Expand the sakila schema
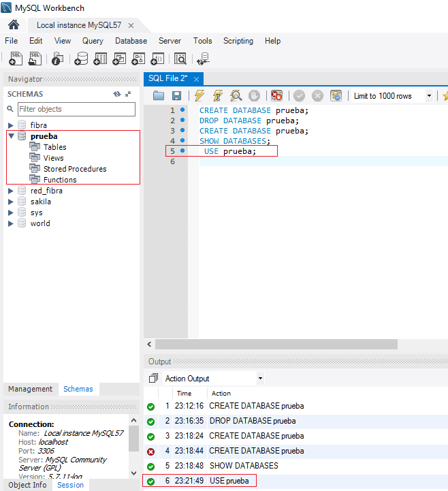The height and width of the screenshot is (491, 448). click(11, 202)
